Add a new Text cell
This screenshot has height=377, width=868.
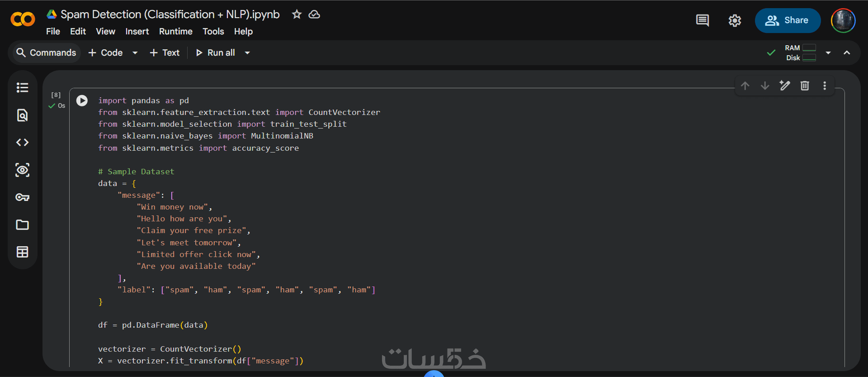click(x=165, y=53)
